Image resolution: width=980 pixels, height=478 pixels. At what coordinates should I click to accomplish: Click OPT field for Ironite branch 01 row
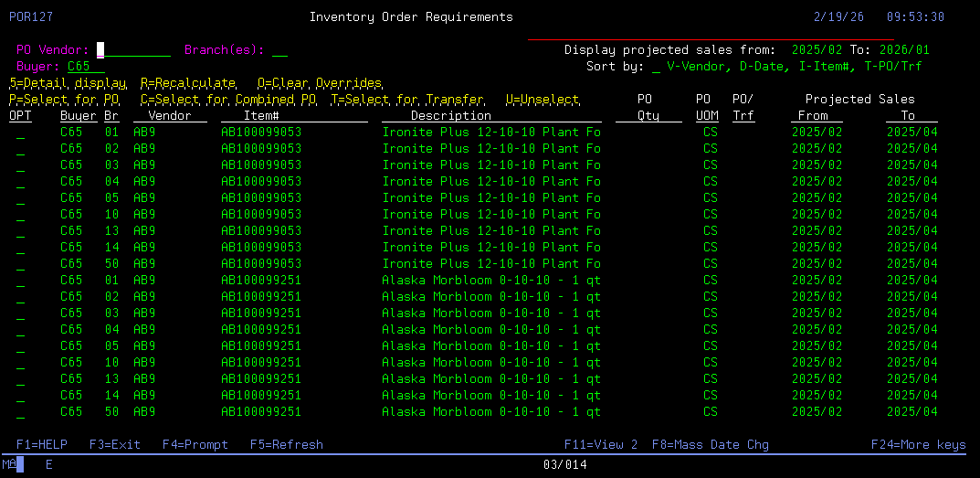20,133
